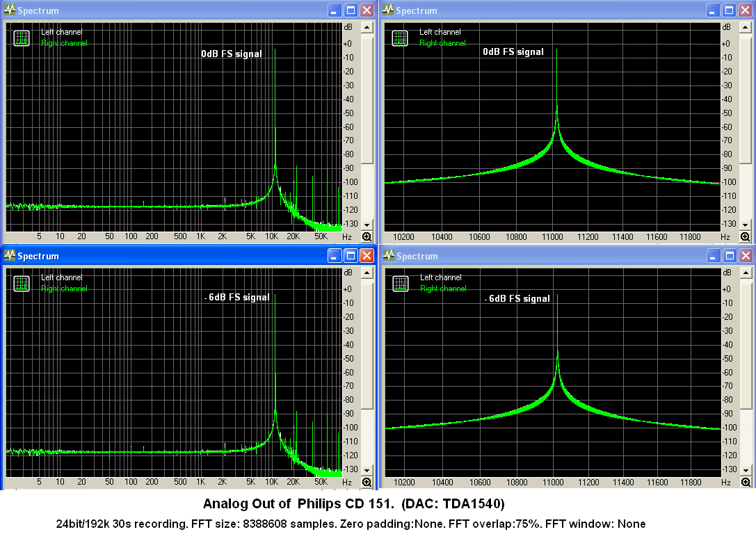Click vertical scrollbar thumb in bottom-right -6dB zoomed window
Screen dimensions: 756x541
pos(746,346)
